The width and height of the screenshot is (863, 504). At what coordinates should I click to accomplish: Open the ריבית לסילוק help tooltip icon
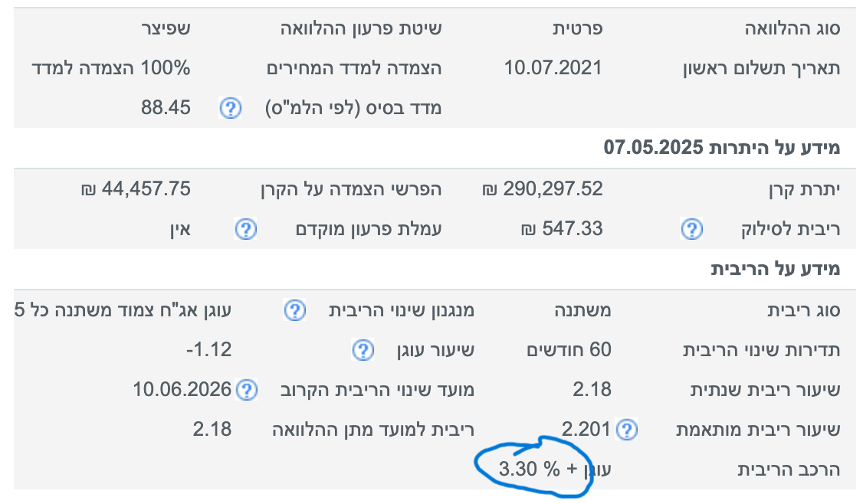tap(692, 228)
